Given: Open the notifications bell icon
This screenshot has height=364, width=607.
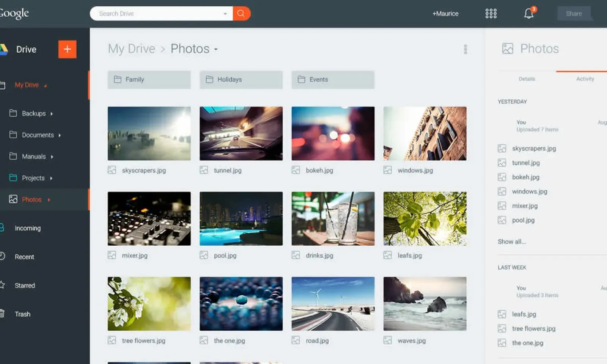Looking at the screenshot, I should 529,14.
